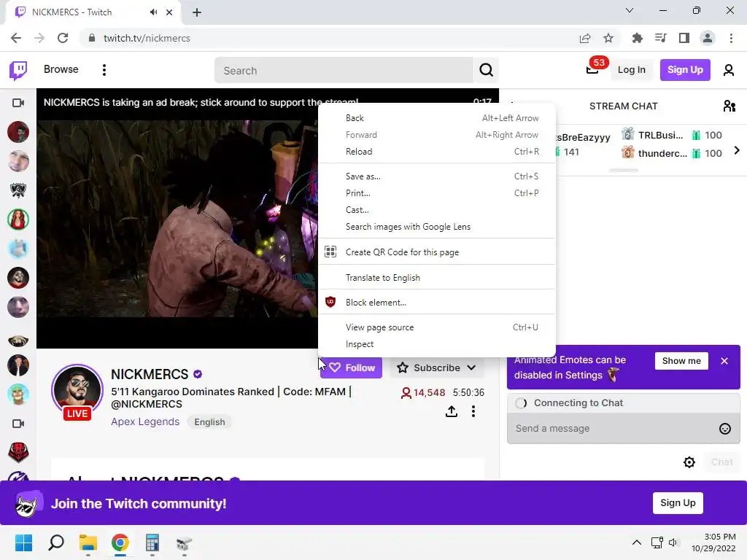
Task: Open the Chrome tab search chevron
Action: [630, 10]
